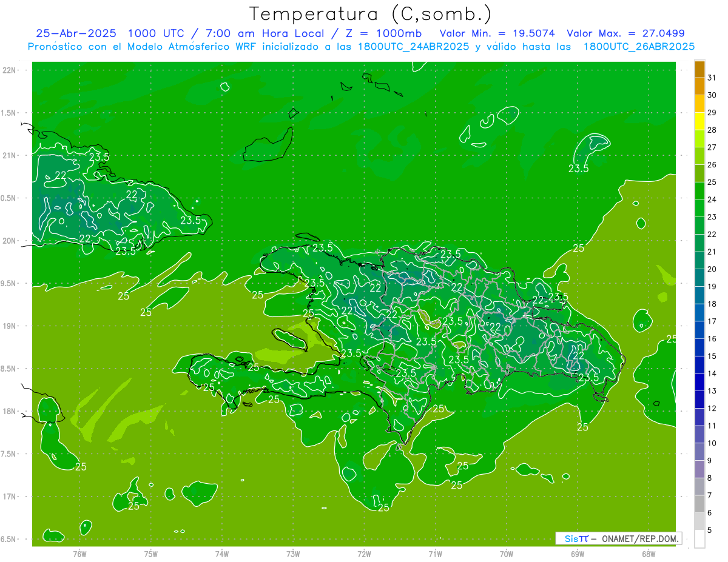
Task: Click the '17N' latitude label
Action: (10, 497)
